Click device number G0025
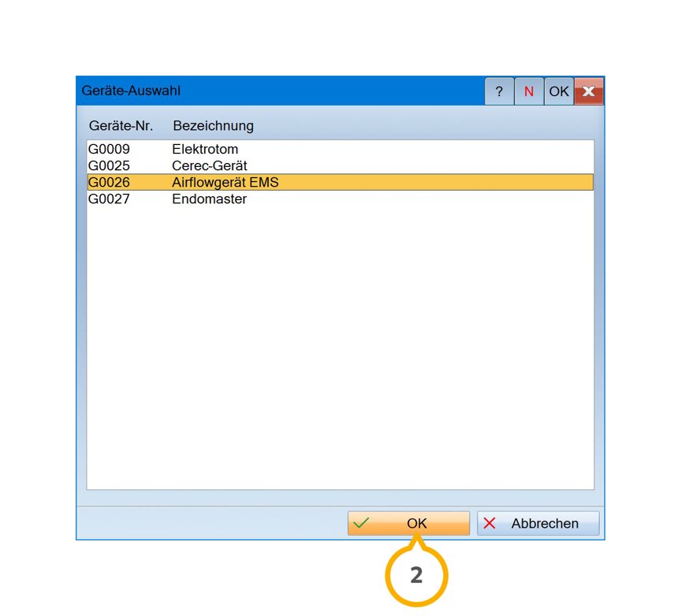Image resolution: width=681 pixels, height=616 pixels. tap(109, 166)
